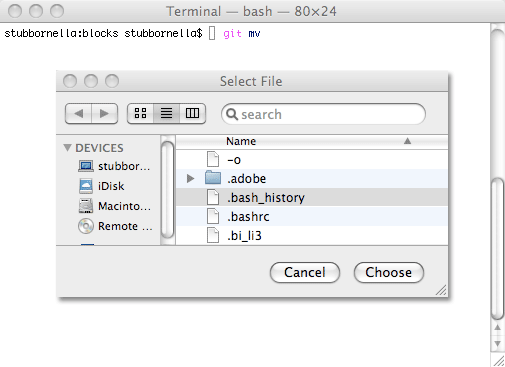Select the .bi_li3 file

tap(312, 236)
